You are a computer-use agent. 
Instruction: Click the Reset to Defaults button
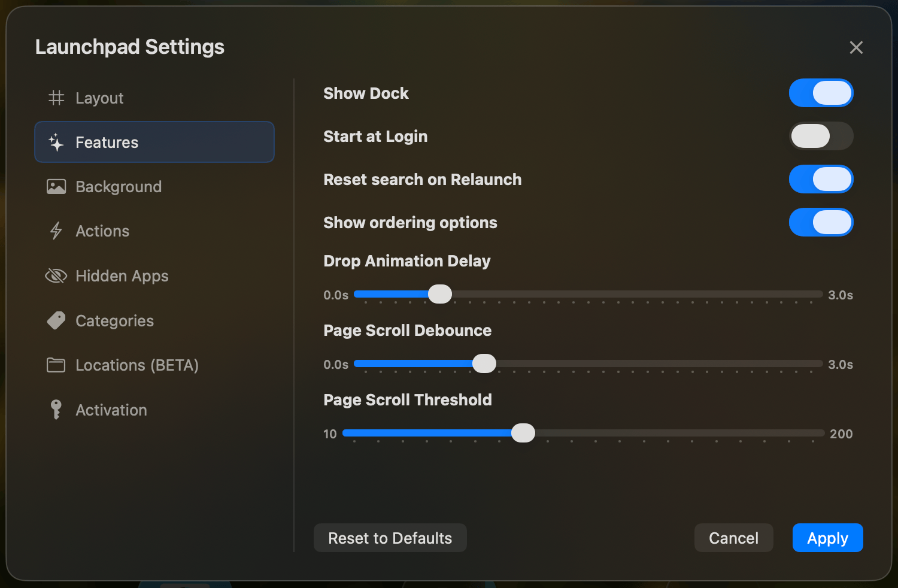point(390,538)
